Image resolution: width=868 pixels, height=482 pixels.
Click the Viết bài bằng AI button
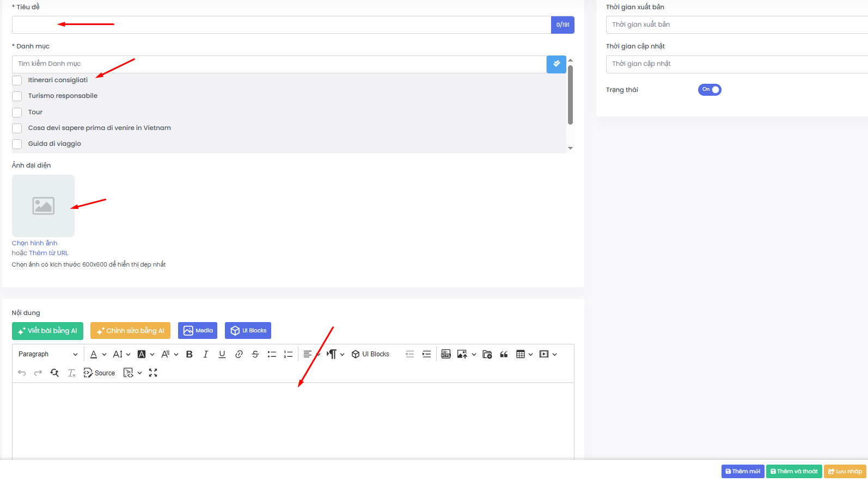(47, 331)
